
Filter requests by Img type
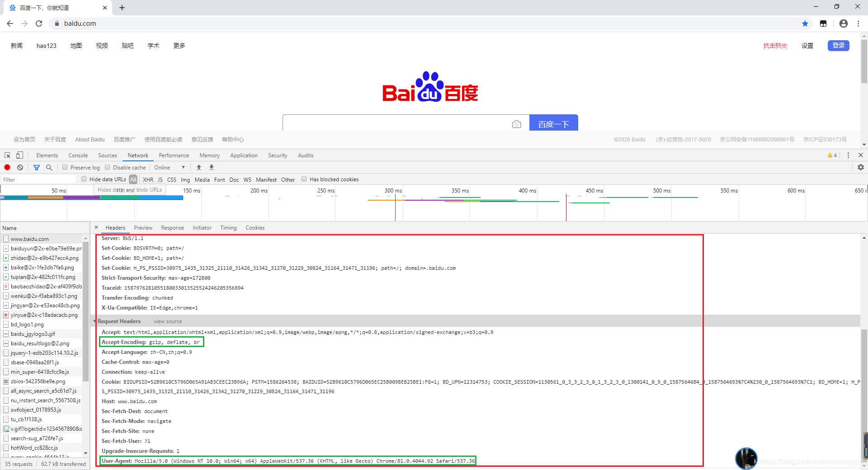coord(185,179)
